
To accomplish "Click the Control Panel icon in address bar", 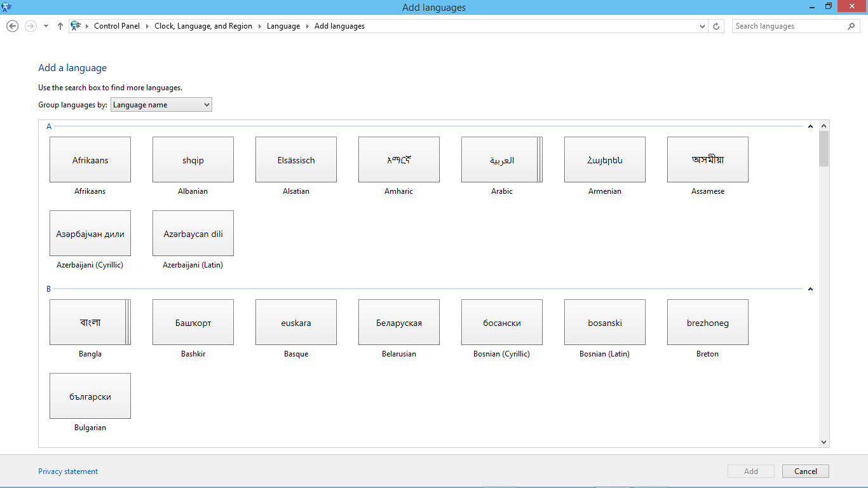I will (x=76, y=26).
